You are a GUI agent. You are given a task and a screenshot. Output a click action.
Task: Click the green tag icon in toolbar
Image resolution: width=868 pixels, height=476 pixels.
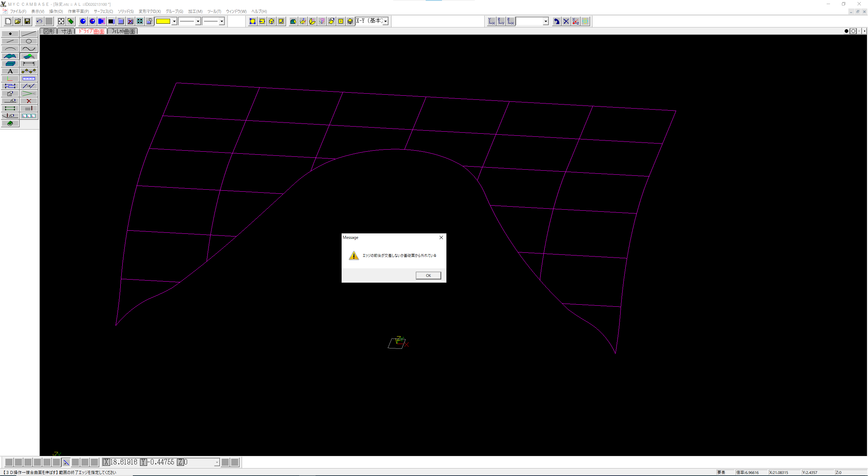[70, 21]
